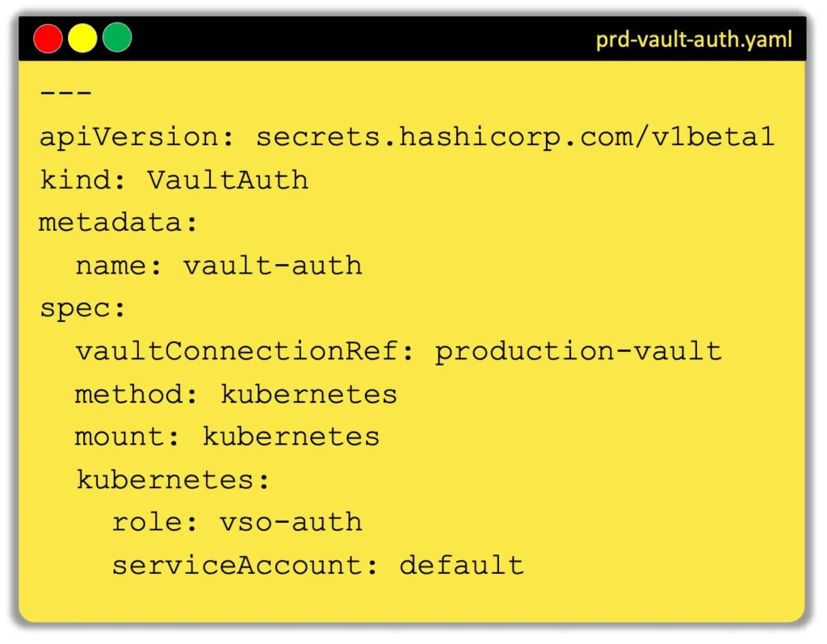This screenshot has height=644, width=827.
Task: Click the green maximize circle
Action: point(117,37)
